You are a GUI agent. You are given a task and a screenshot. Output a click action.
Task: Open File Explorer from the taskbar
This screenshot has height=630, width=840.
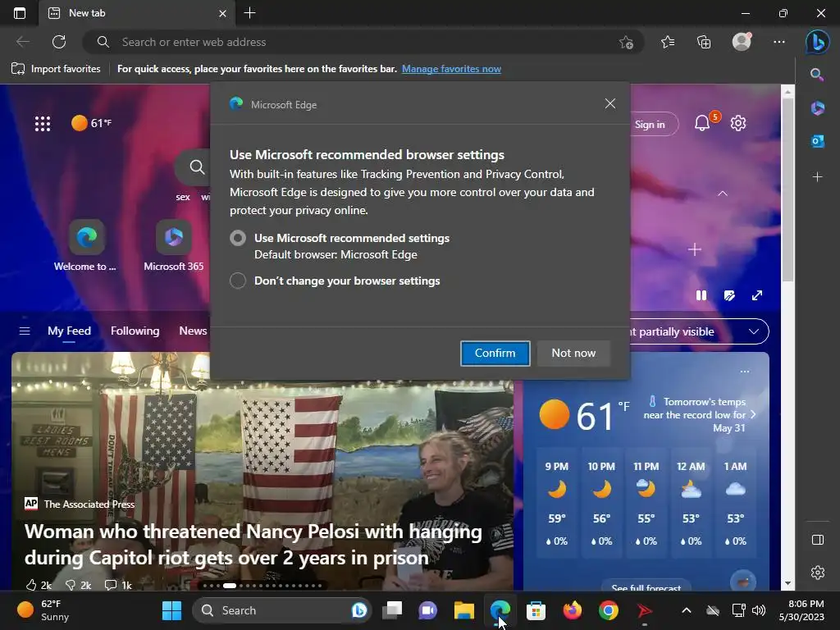(464, 610)
